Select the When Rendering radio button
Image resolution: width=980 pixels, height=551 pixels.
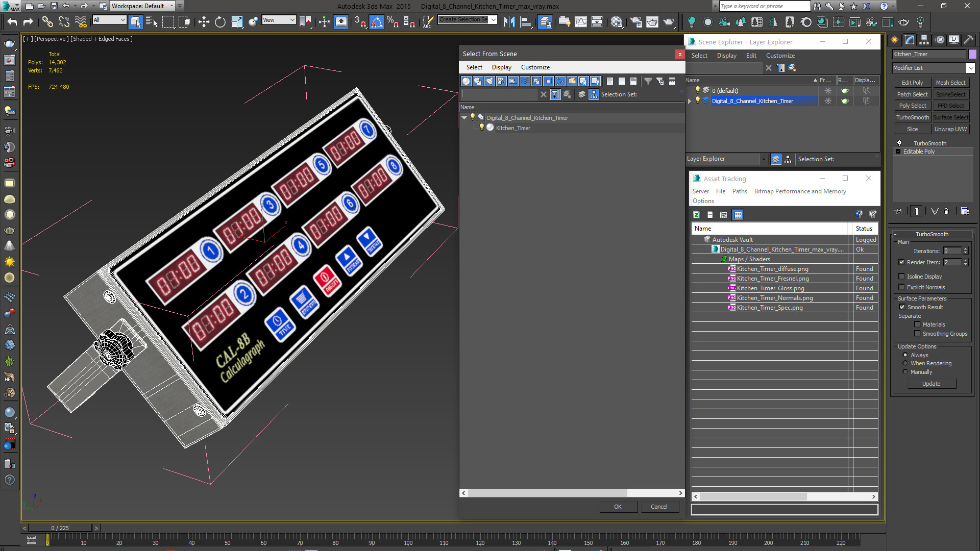pyautogui.click(x=905, y=363)
